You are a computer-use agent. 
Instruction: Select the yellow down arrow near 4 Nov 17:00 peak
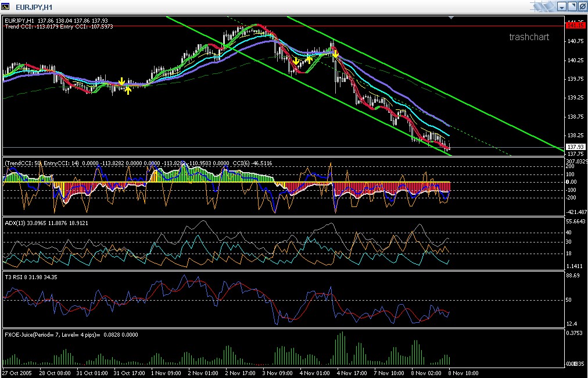336,55
